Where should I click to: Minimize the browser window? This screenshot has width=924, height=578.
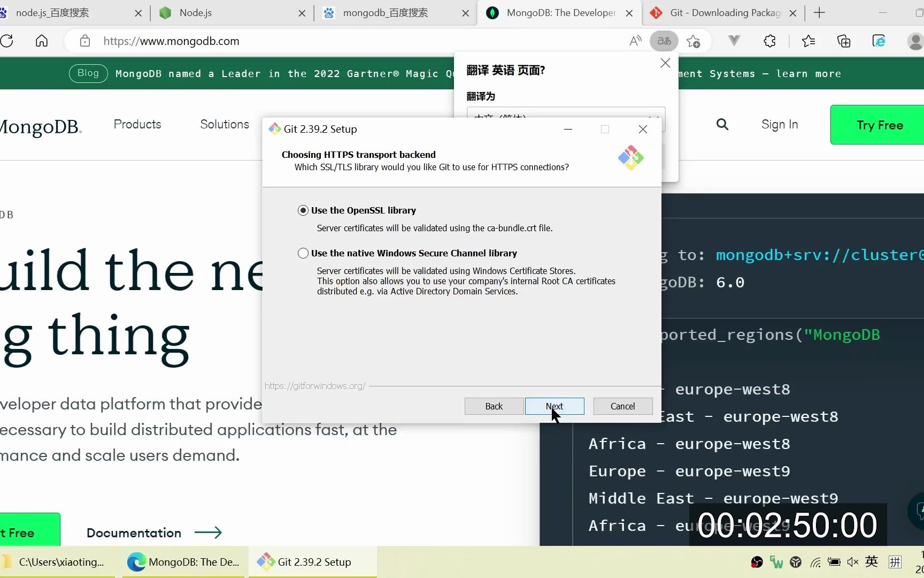[x=883, y=13]
